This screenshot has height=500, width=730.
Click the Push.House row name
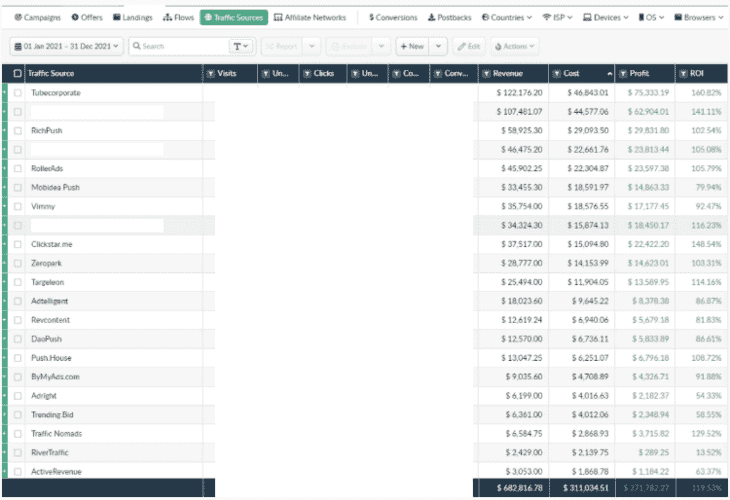tap(51, 358)
